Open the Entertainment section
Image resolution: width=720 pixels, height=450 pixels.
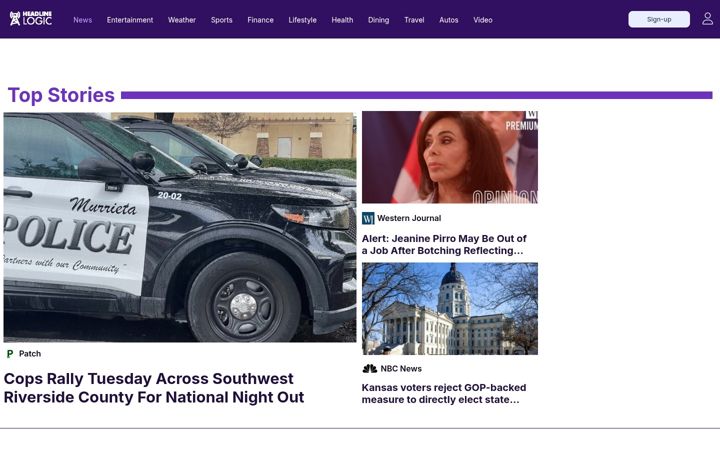(x=130, y=20)
